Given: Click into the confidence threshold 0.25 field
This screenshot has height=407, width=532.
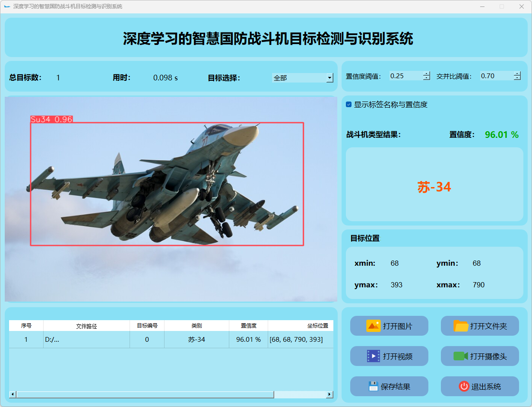Looking at the screenshot, I should 405,76.
